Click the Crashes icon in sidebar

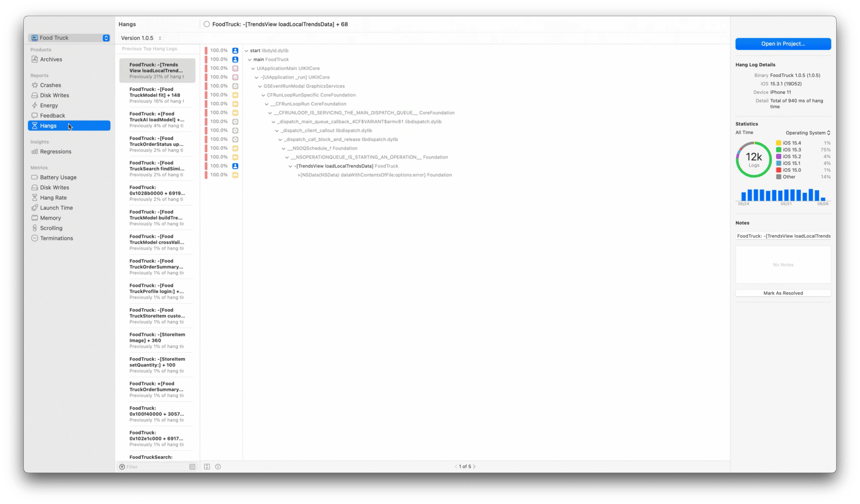click(35, 84)
